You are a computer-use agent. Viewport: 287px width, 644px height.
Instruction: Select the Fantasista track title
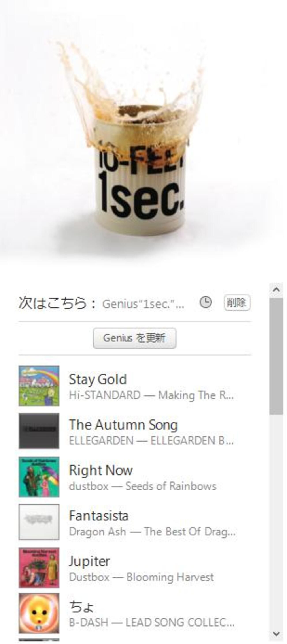click(x=99, y=516)
